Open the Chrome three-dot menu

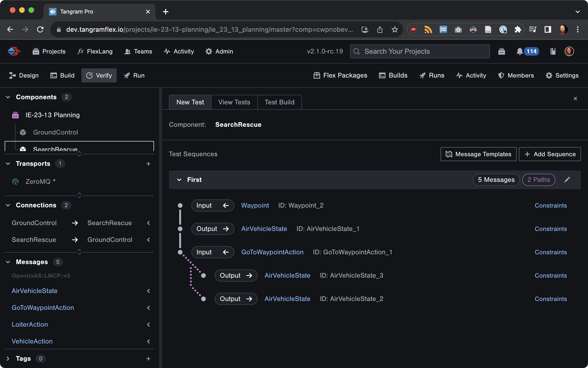(577, 29)
